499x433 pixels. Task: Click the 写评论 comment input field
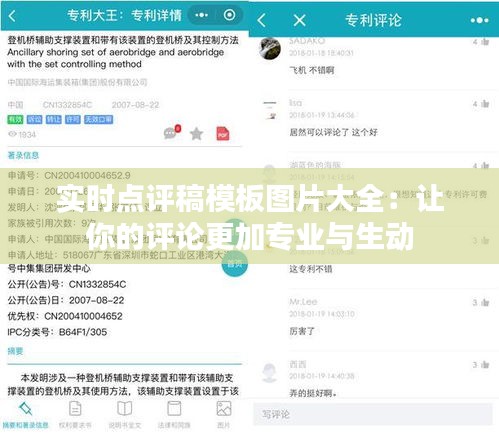pyautogui.click(x=373, y=414)
